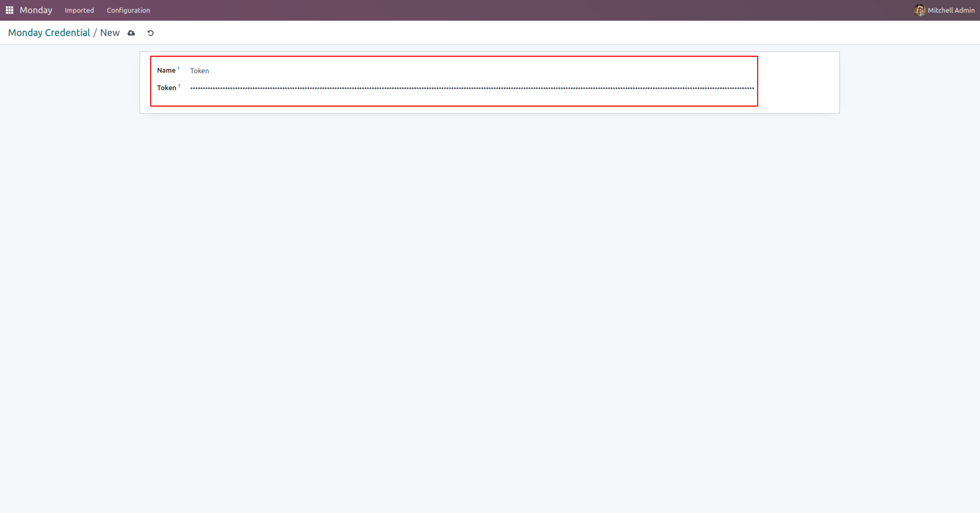
Task: Focus the masked Token password field
Action: (x=472, y=88)
